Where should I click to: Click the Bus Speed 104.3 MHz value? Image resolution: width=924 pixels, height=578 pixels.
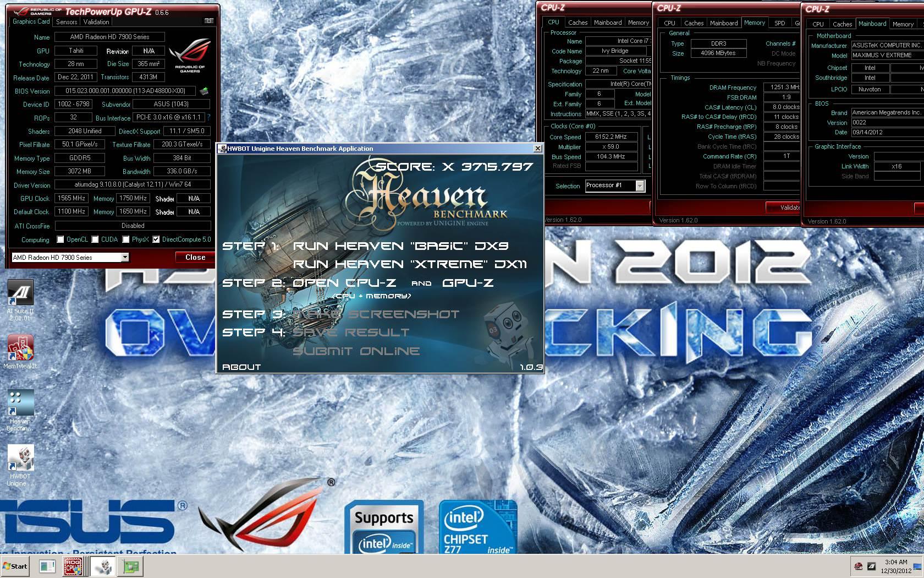[x=611, y=156]
